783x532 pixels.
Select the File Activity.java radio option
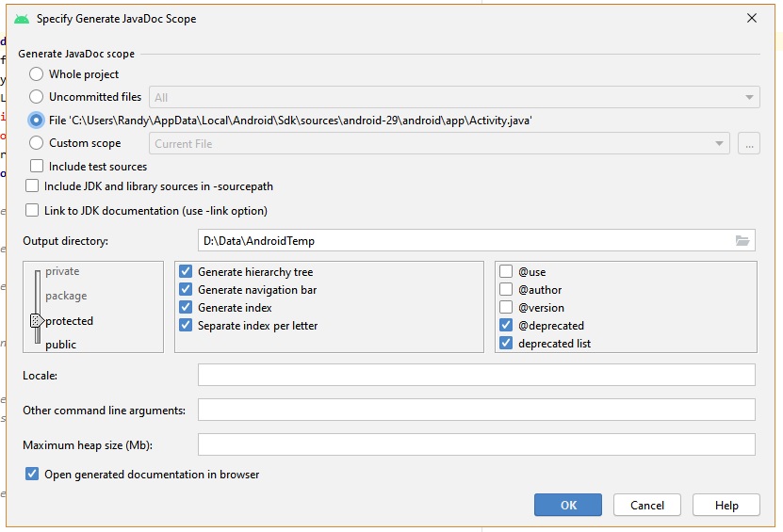pos(36,121)
